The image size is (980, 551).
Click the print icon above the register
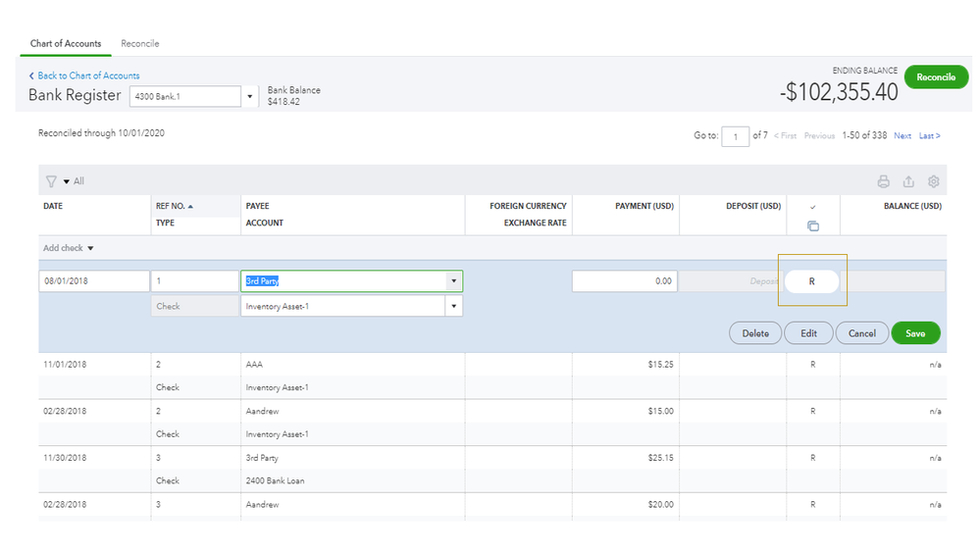pyautogui.click(x=883, y=181)
